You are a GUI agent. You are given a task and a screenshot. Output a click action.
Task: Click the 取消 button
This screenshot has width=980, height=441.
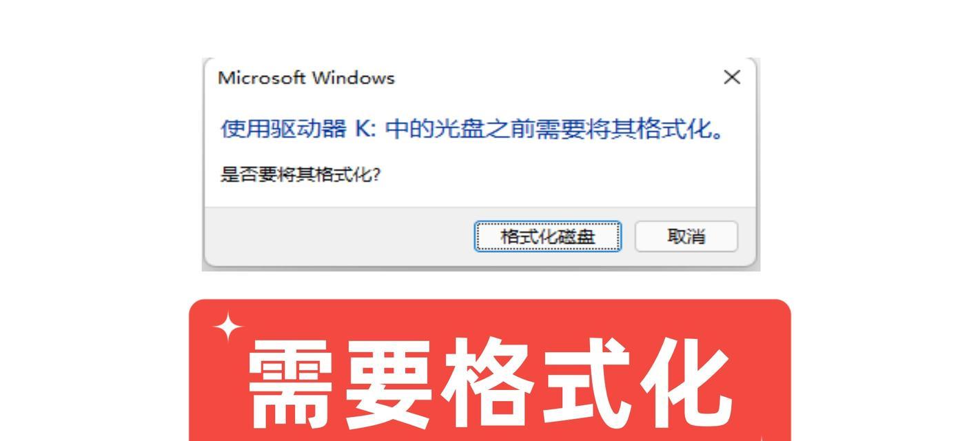click(686, 236)
